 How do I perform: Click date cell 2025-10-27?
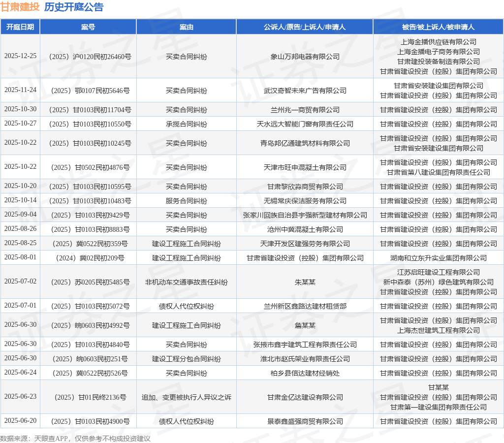click(x=20, y=123)
